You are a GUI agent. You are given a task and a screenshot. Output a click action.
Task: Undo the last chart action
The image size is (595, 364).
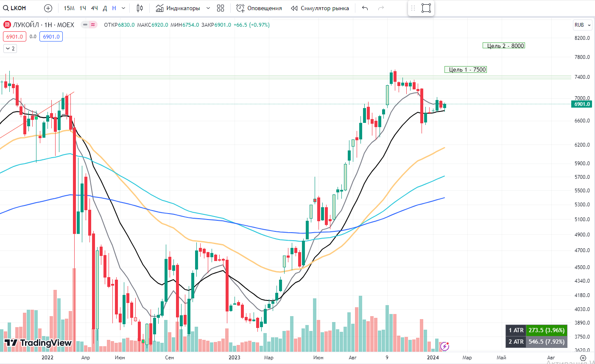point(365,8)
